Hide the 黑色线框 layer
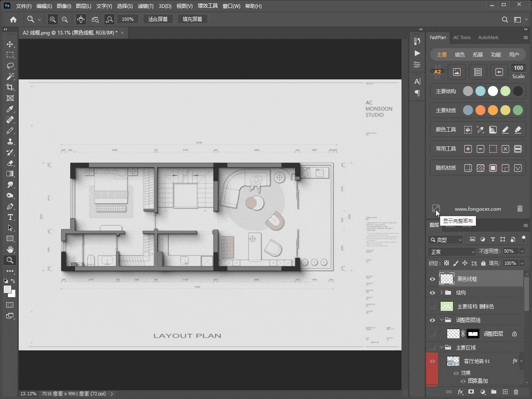Screen dimensions: 532x399 coord(432,279)
